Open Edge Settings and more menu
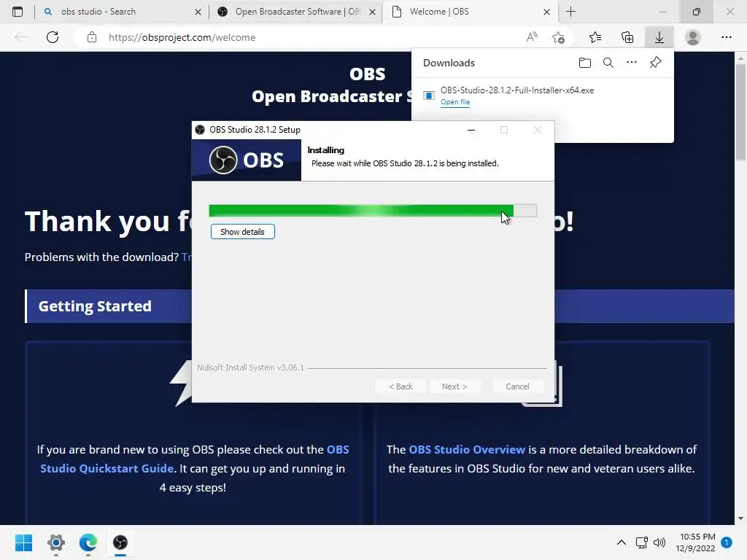This screenshot has height=560, width=747. [726, 37]
